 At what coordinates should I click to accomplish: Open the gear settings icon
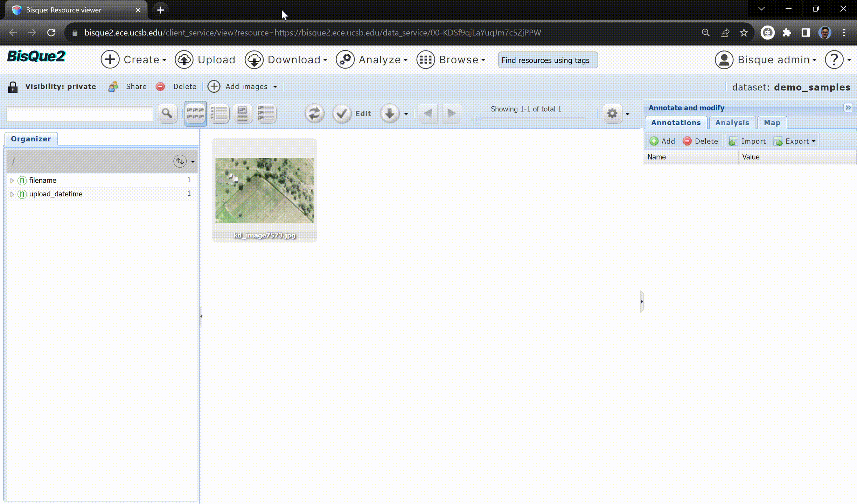[x=612, y=113]
